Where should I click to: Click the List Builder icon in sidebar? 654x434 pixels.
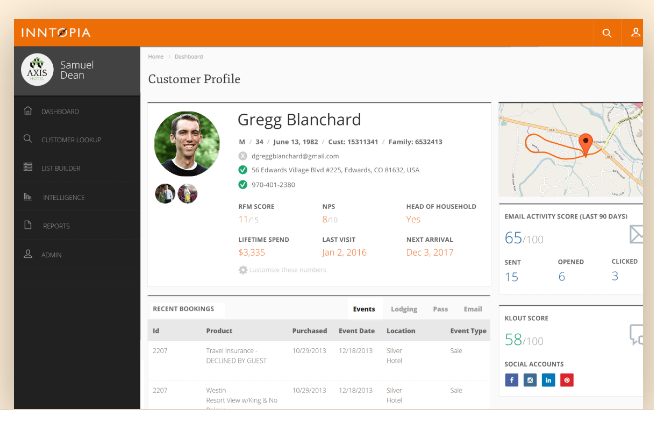pyautogui.click(x=28, y=167)
